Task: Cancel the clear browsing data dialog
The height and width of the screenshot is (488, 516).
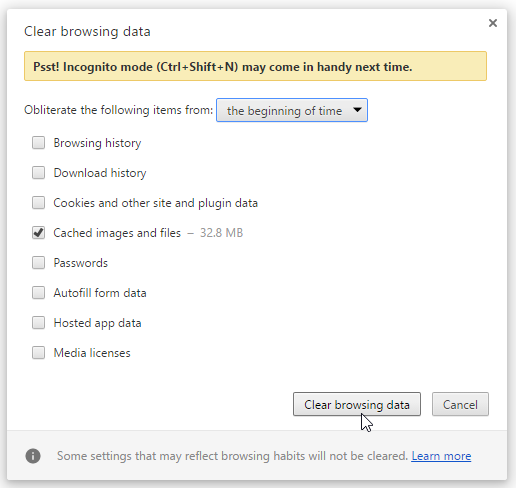Action: [x=460, y=404]
